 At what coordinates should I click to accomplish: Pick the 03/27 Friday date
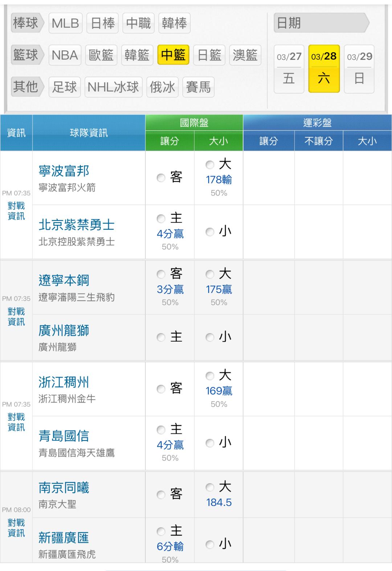click(289, 68)
